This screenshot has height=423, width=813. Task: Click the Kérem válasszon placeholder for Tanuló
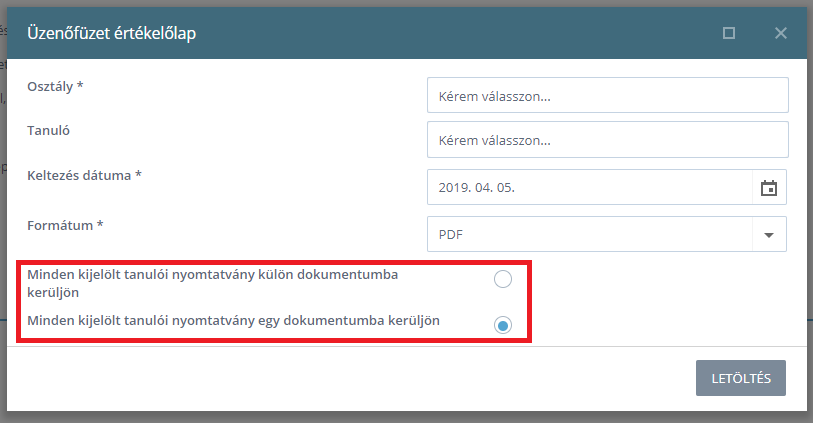point(495,140)
